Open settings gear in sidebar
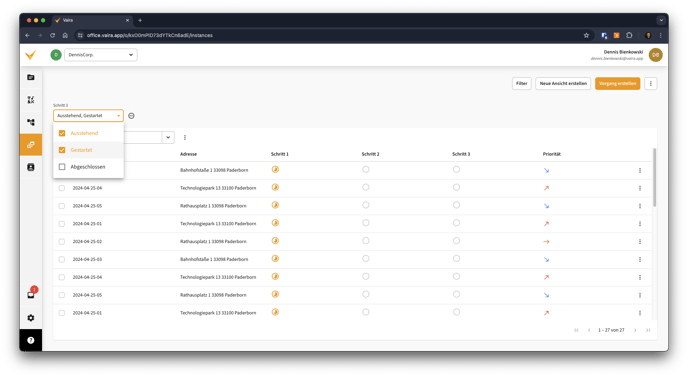Screen dimensions: 688x377 point(31,318)
